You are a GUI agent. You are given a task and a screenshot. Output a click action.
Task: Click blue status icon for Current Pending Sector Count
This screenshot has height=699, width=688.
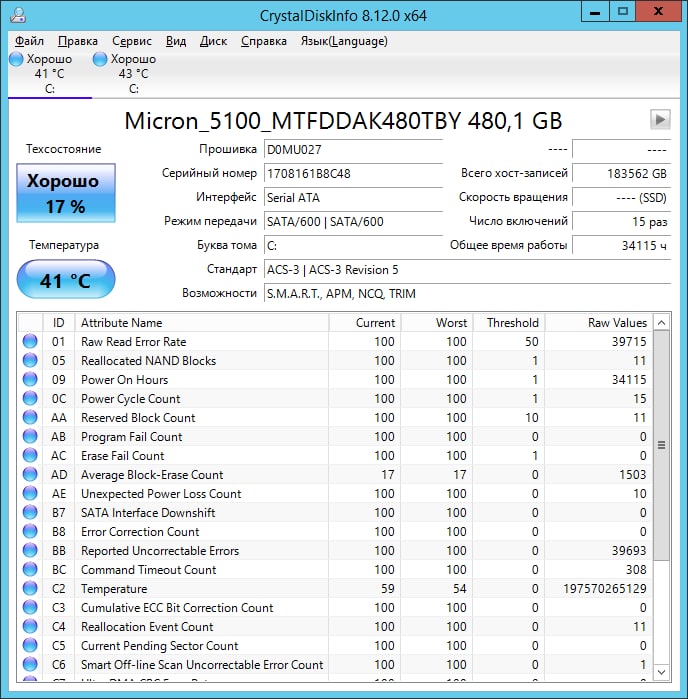[30, 646]
